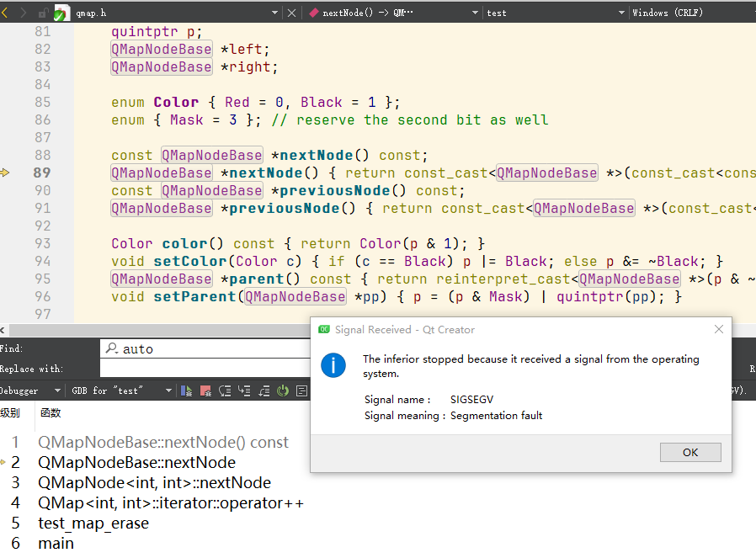756x558 pixels.
Task: Click the green restart debugging icon
Action: 283,391
